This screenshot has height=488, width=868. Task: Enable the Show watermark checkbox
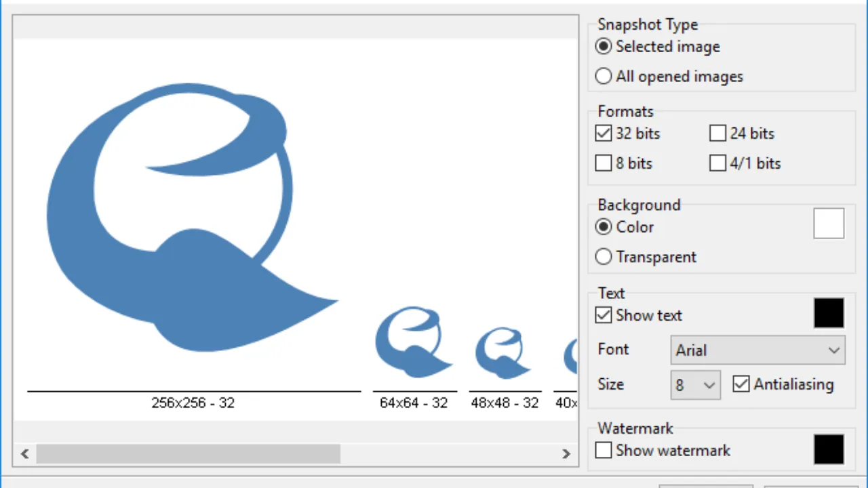pyautogui.click(x=663, y=450)
